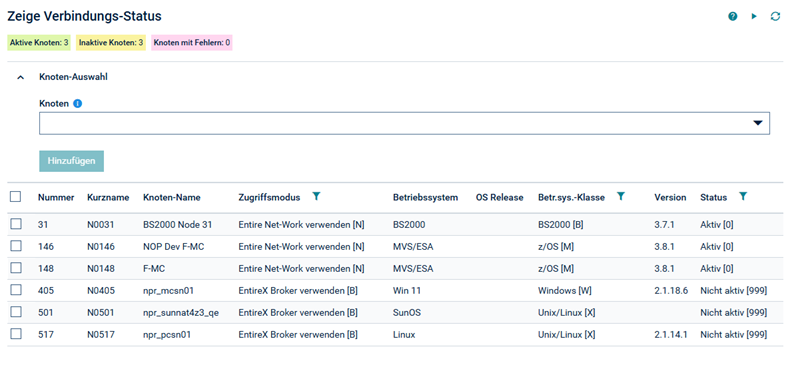Click version 3.7.1 cell
This screenshot has width=796, height=379.
(x=664, y=224)
